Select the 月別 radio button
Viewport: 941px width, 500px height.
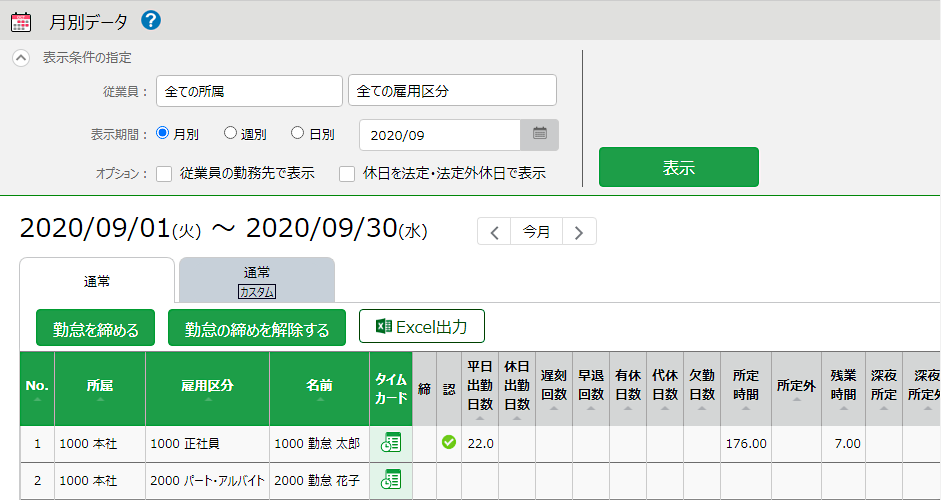[162, 133]
